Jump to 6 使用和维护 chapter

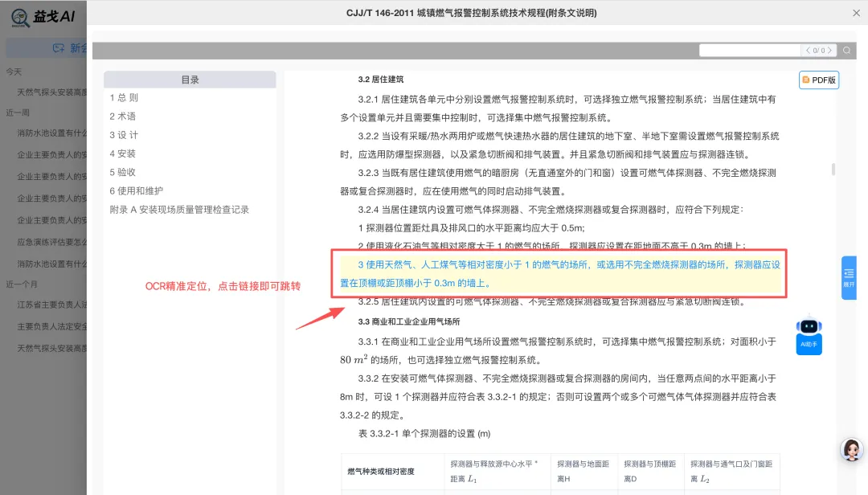pos(136,190)
